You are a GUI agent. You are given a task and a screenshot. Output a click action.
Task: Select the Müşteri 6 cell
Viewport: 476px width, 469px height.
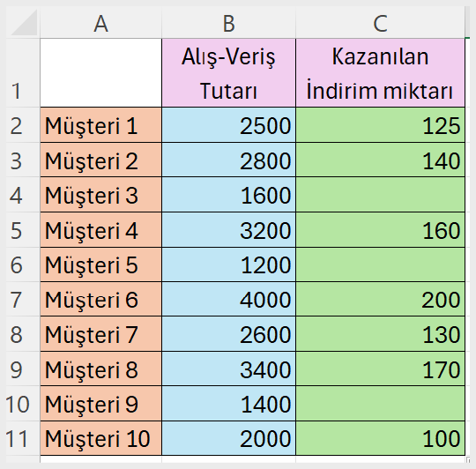pyautogui.click(x=100, y=299)
